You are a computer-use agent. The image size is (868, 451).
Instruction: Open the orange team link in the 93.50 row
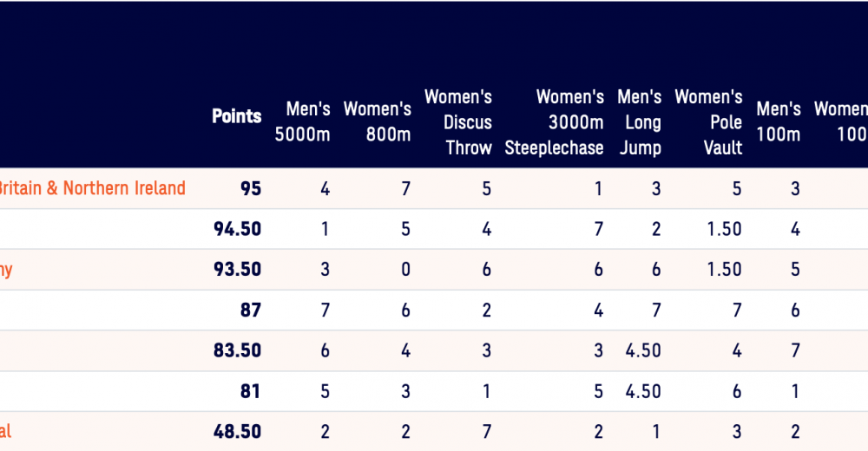pos(6,270)
